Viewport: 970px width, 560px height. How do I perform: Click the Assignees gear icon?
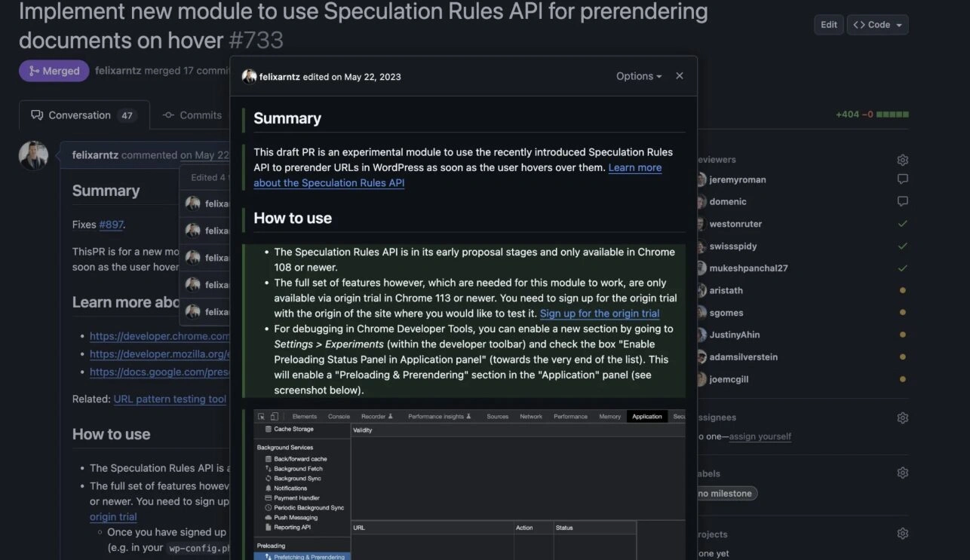(x=902, y=418)
